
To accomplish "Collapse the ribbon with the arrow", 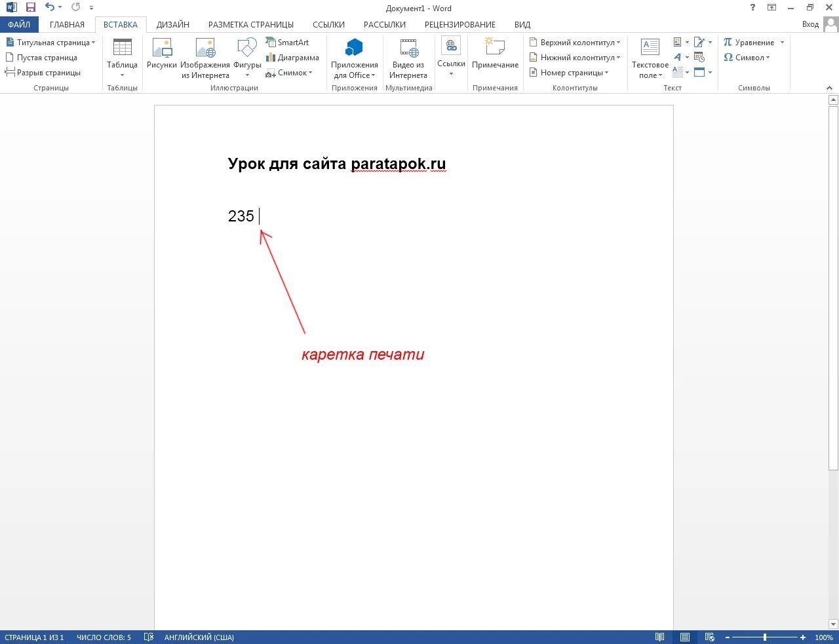I will click(x=830, y=88).
